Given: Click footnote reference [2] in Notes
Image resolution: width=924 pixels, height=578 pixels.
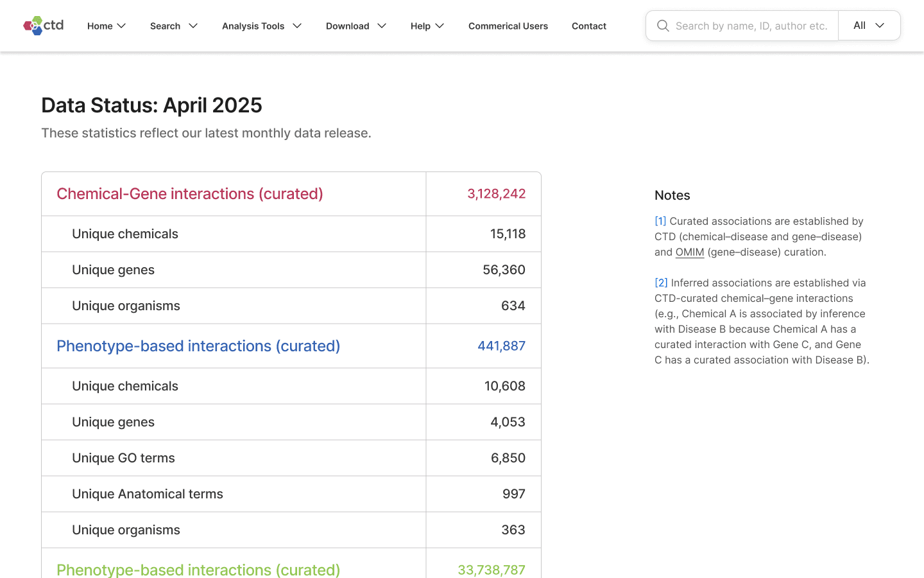Looking at the screenshot, I should coord(661,283).
